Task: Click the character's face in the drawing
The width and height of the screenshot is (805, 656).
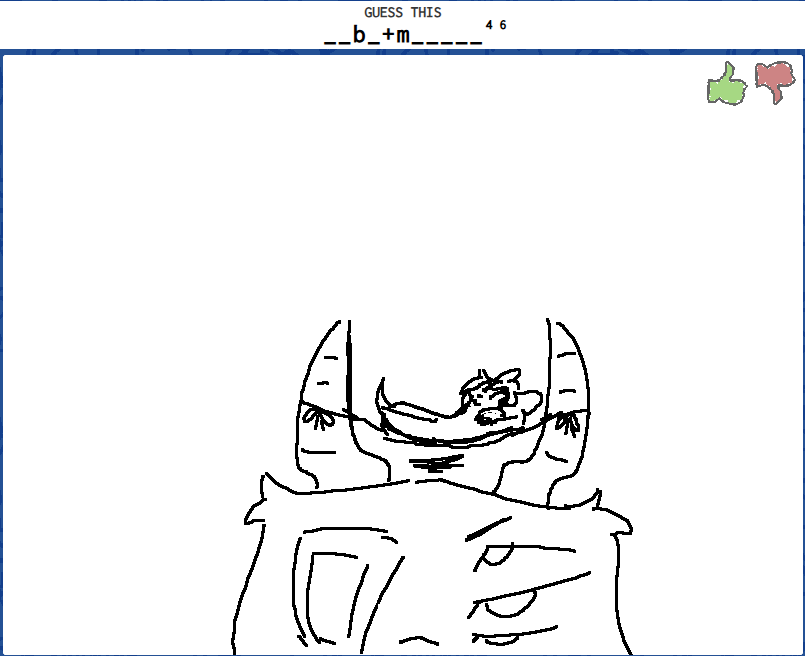Action: (490, 400)
